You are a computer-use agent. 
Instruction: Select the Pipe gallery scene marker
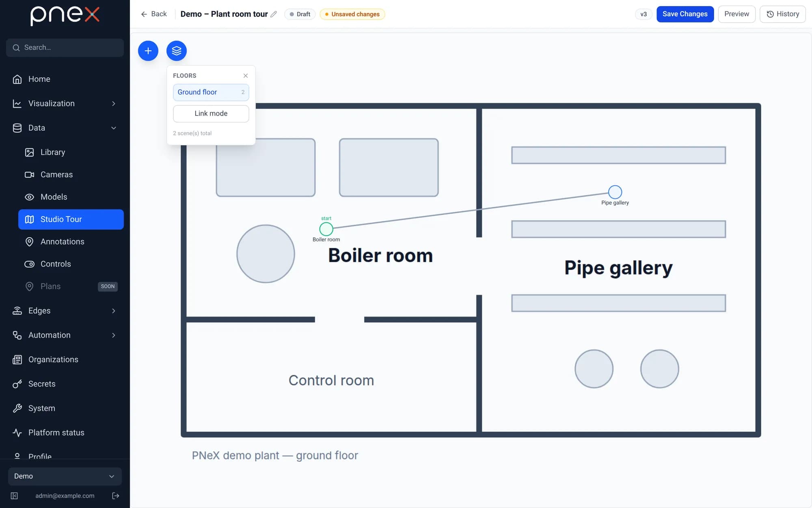pyautogui.click(x=615, y=192)
